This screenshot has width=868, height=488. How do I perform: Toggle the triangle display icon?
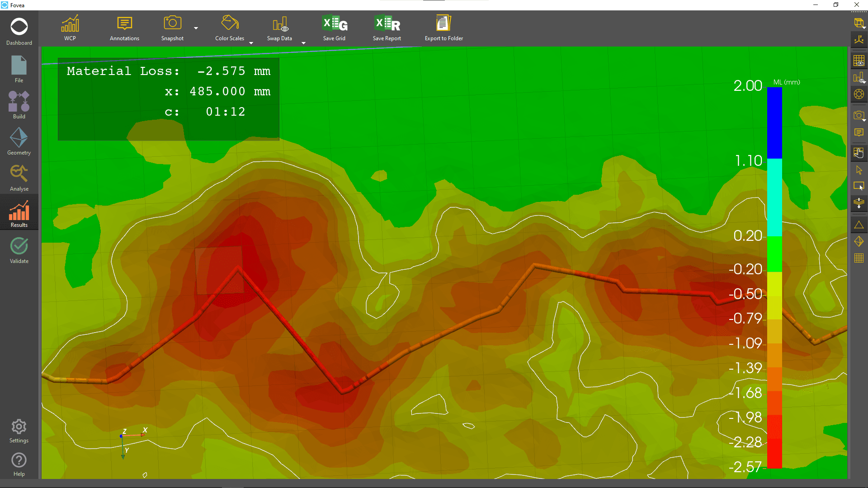pyautogui.click(x=859, y=225)
